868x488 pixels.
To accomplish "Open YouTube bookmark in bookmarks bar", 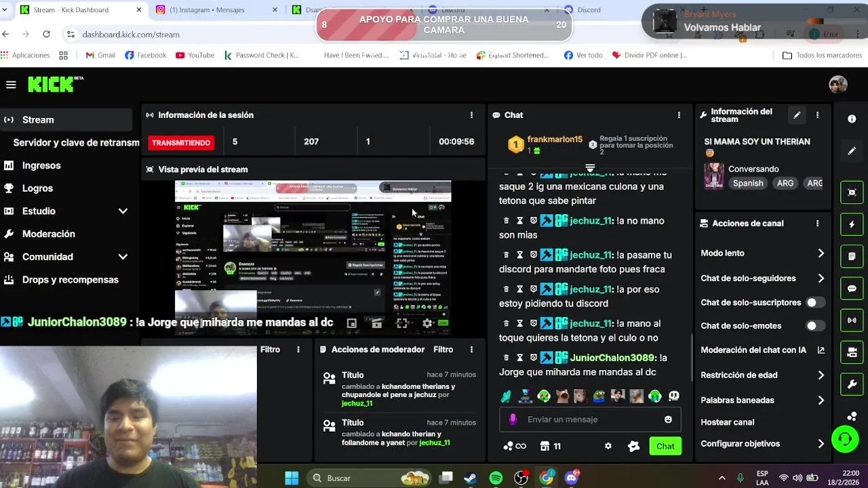I will (x=195, y=56).
